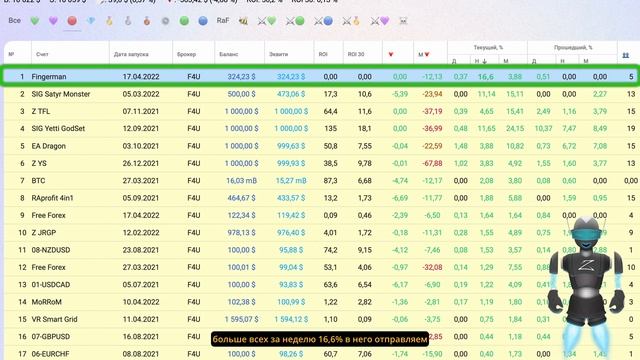Sort by the investors count icon column
Image resolution: width=640 pixels, height=360 pixels.
pyautogui.click(x=625, y=55)
